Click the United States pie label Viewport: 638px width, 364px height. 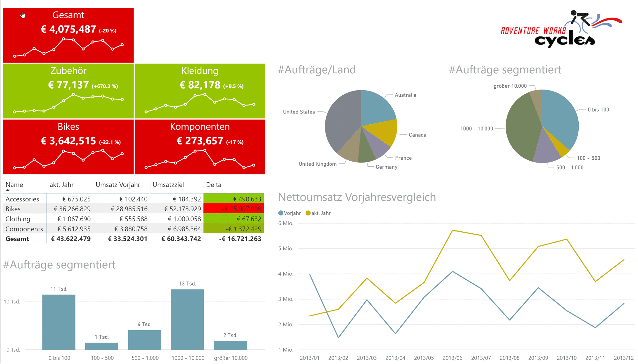(x=299, y=112)
